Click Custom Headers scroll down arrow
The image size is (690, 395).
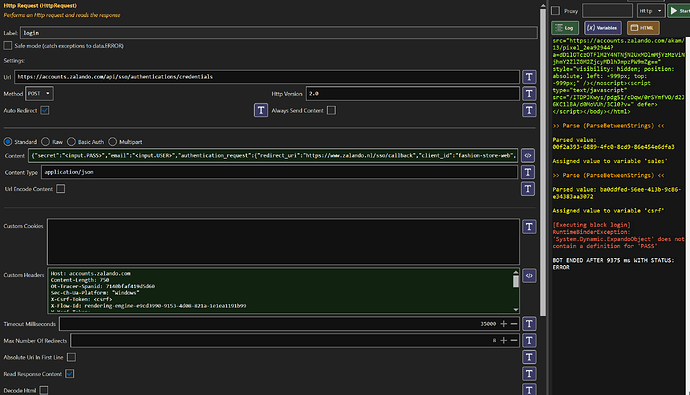516,310
